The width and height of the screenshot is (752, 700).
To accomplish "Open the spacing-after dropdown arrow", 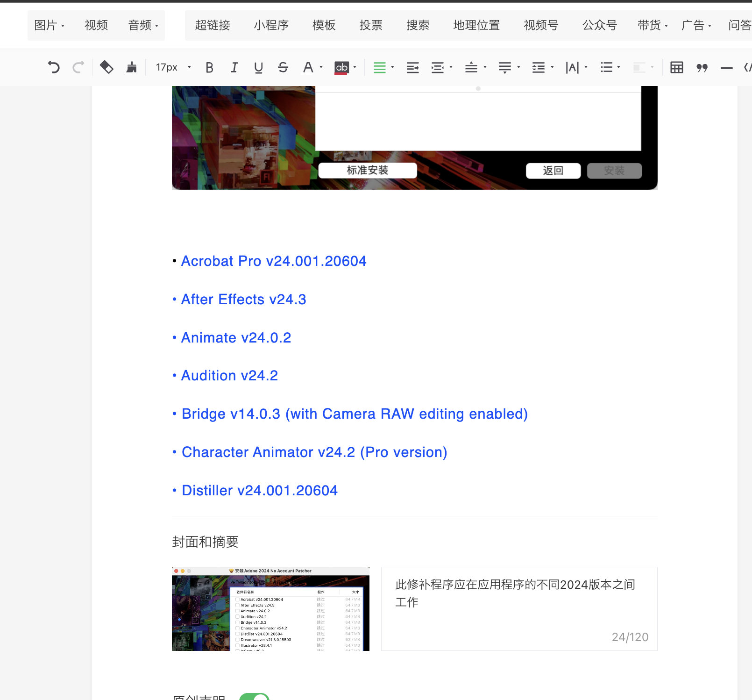I will coord(518,68).
